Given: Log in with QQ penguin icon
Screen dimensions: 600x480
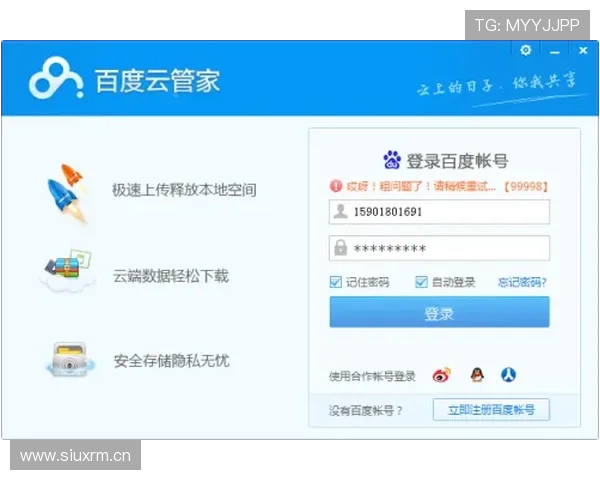Looking at the screenshot, I should coord(477,375).
